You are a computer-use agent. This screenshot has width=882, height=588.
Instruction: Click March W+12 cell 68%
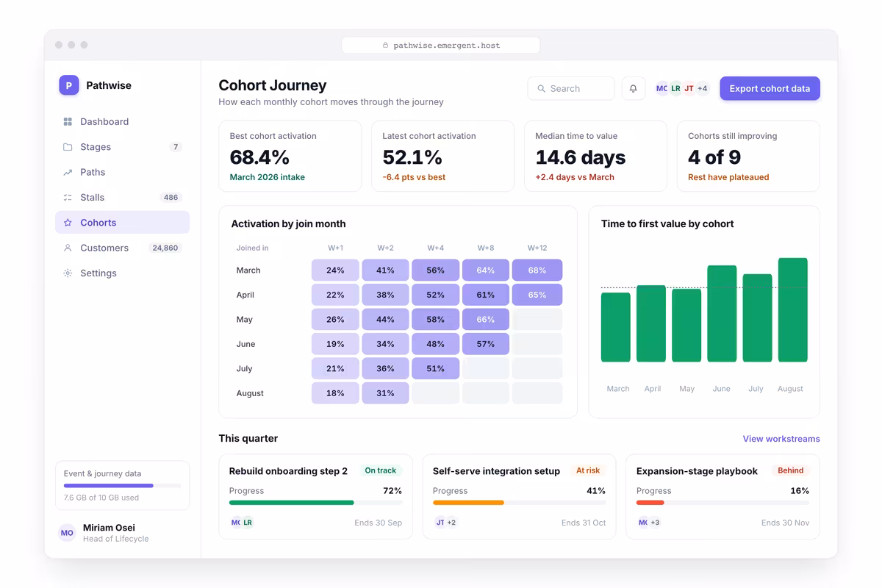tap(537, 270)
